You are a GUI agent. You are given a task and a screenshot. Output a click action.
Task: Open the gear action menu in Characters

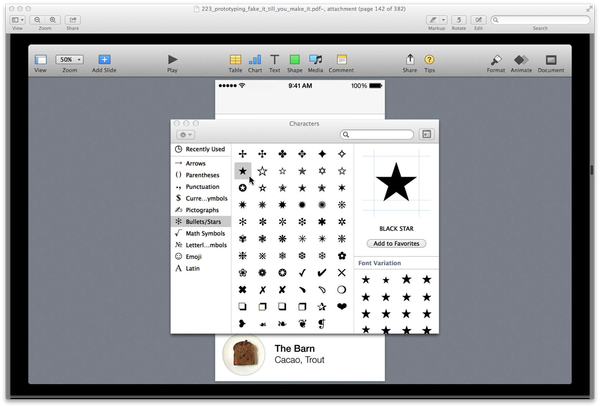(x=185, y=134)
